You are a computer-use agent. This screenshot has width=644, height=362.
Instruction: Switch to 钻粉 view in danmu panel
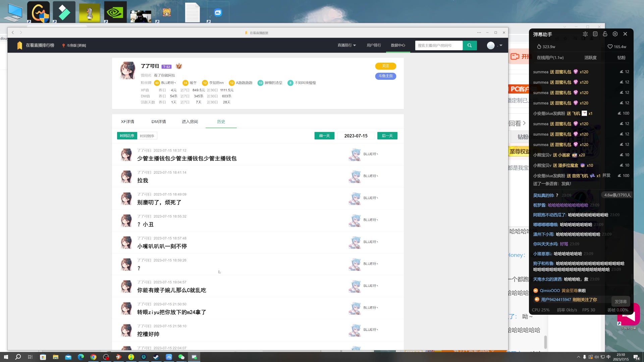pos(621,58)
